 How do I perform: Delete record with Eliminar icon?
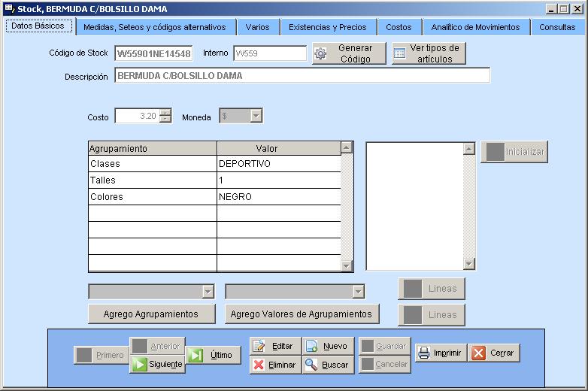tap(259, 365)
